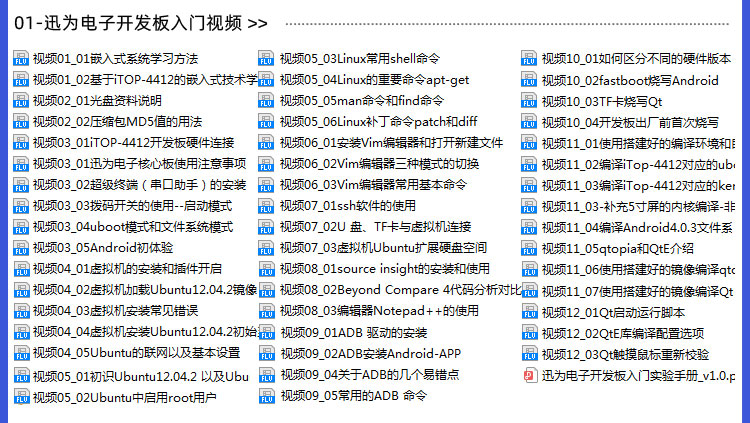Click FLV icon for 视频05_05man命令和find命令
The height and width of the screenshot is (423, 750).
pyautogui.click(x=266, y=100)
